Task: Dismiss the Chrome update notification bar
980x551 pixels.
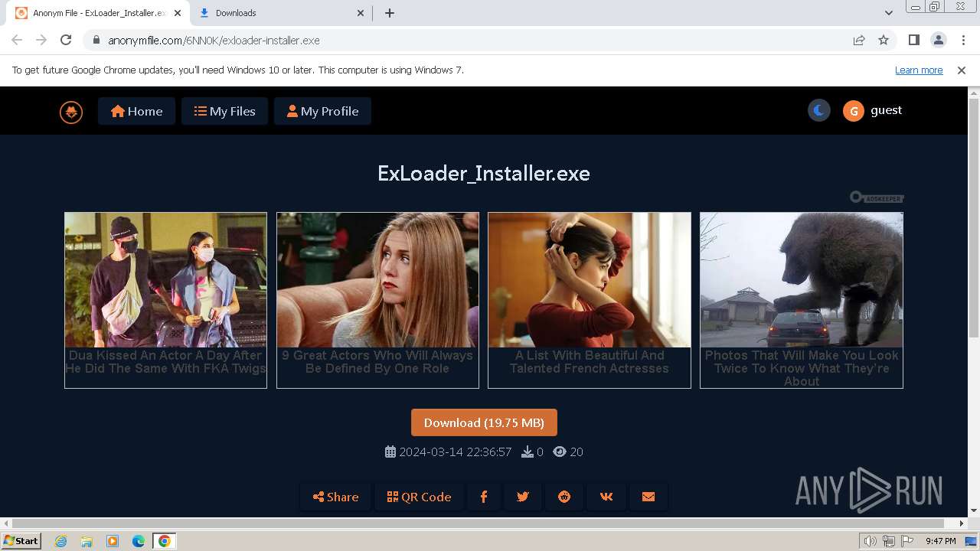Action: (962, 70)
